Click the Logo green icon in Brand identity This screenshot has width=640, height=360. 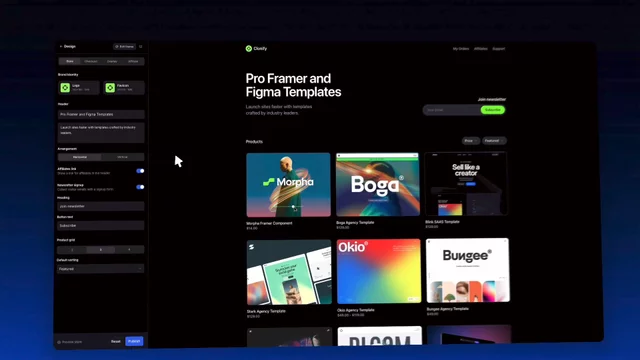[65, 87]
